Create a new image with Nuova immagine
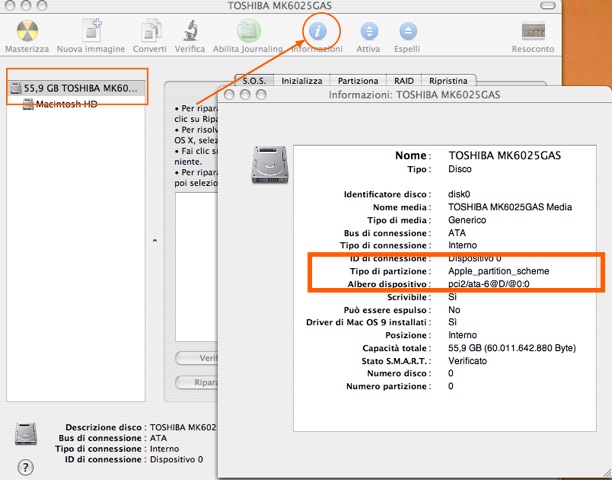 91,30
